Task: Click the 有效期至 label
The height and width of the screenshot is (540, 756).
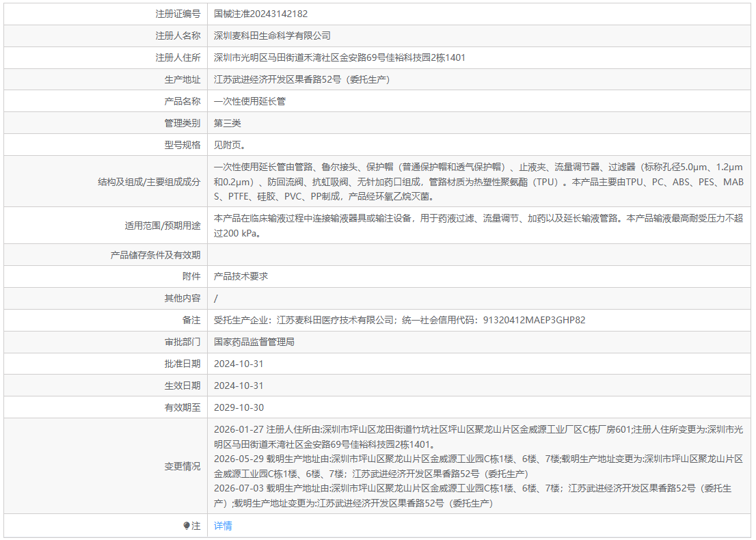Action: [x=183, y=407]
